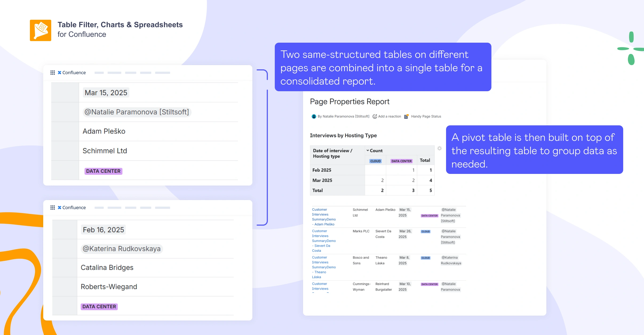The image size is (644, 335).
Task: Open the app grid in the lower Confluence window
Action: click(x=53, y=207)
